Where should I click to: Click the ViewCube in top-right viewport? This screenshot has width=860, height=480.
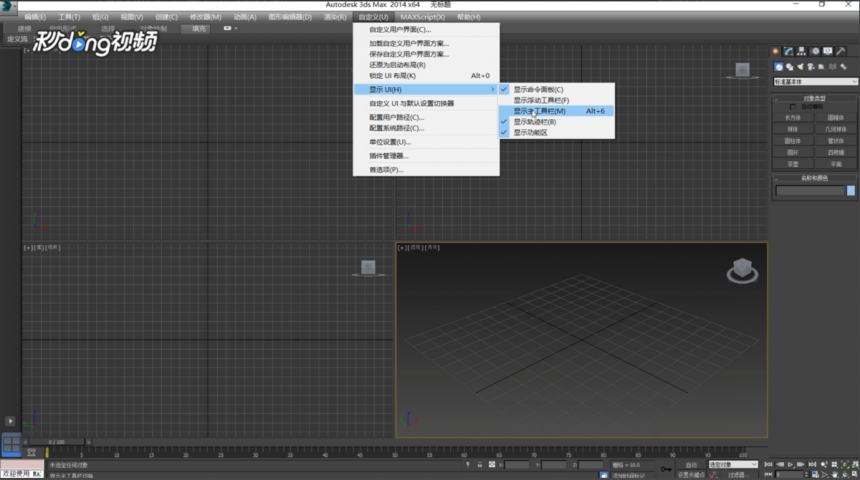click(743, 70)
